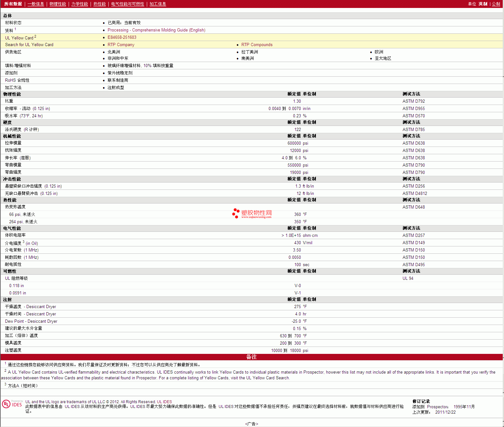Screen dimensions: 504x427
Task: Switch to the 加工信息 tab
Action: click(158, 4)
